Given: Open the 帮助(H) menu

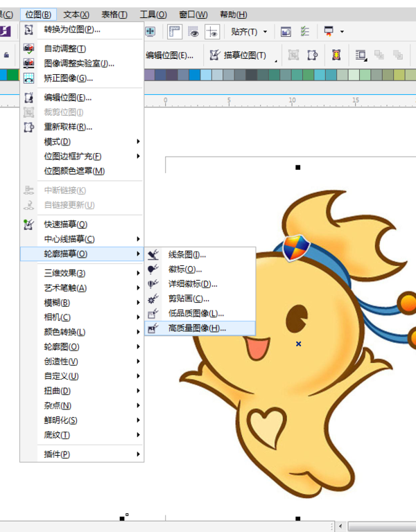Looking at the screenshot, I should point(233,15).
